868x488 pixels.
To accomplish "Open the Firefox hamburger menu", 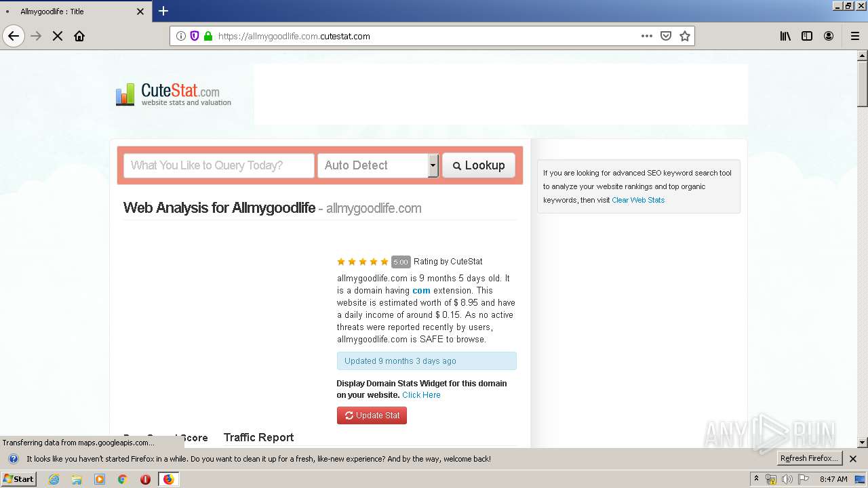I will 855,36.
